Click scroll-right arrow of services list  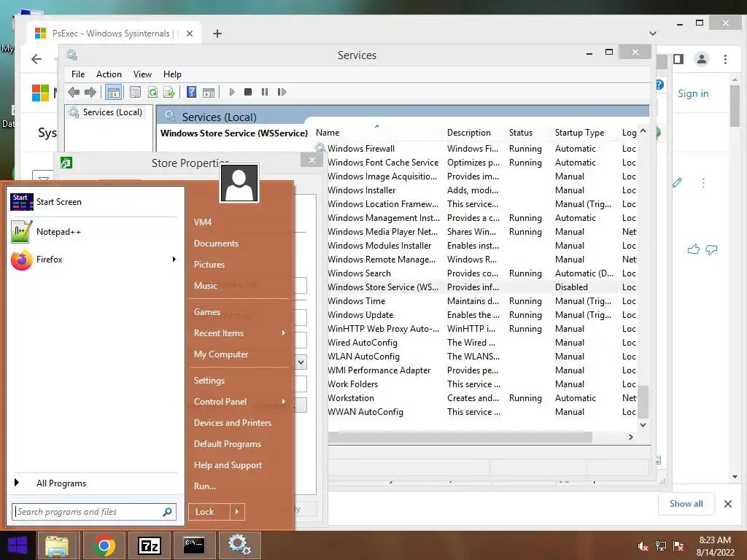pos(631,437)
